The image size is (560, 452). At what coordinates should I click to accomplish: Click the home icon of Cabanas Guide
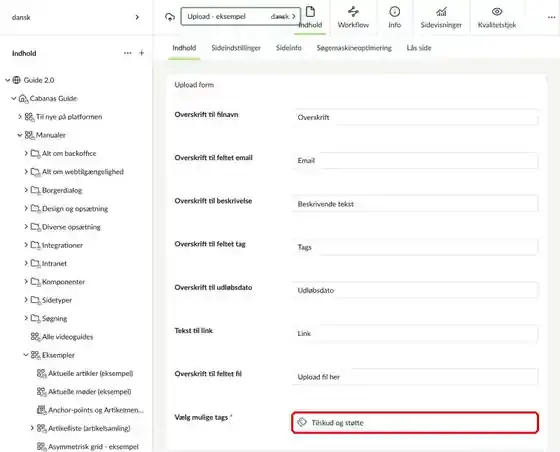[23, 99]
